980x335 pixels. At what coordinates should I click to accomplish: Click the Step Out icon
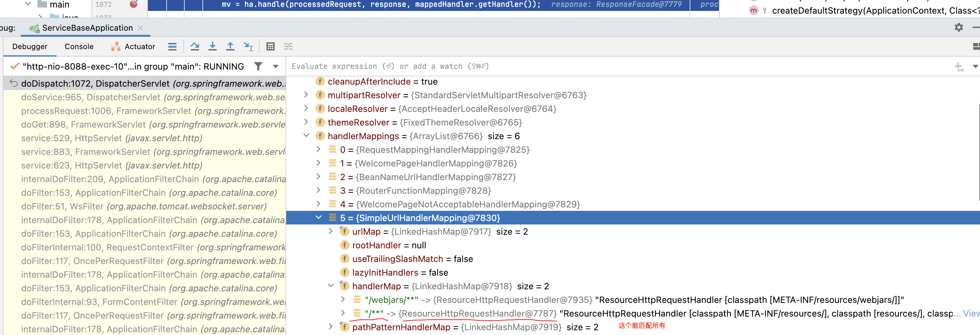coord(230,46)
